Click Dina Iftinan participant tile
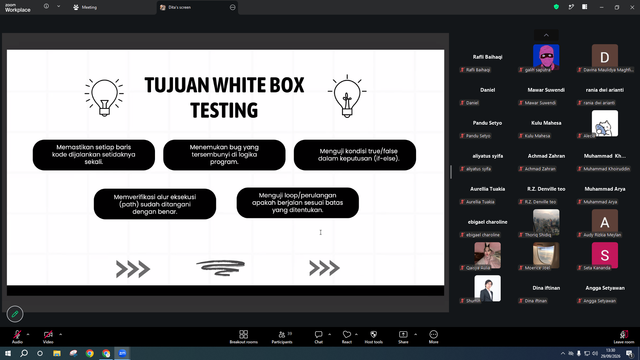Screen dimensions: 640x360 pos(546,289)
